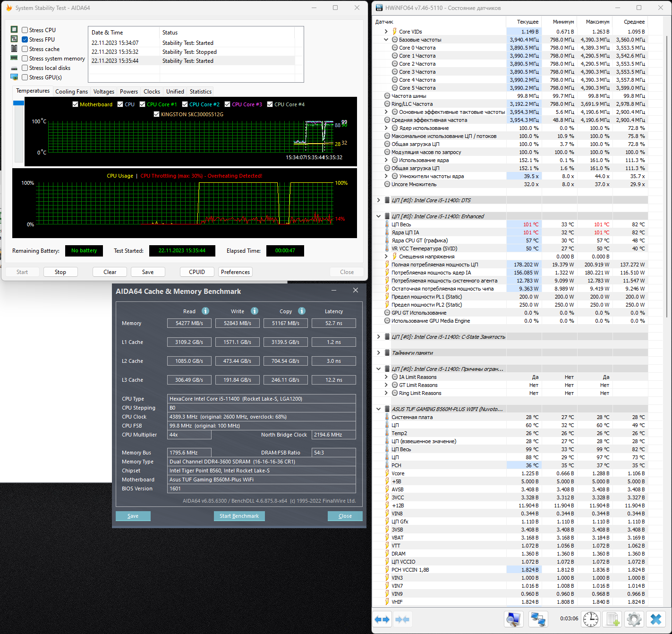Screen dimensions: 672x634
Task: Click the percent icon beside Stress FPU
Action: coord(14,39)
